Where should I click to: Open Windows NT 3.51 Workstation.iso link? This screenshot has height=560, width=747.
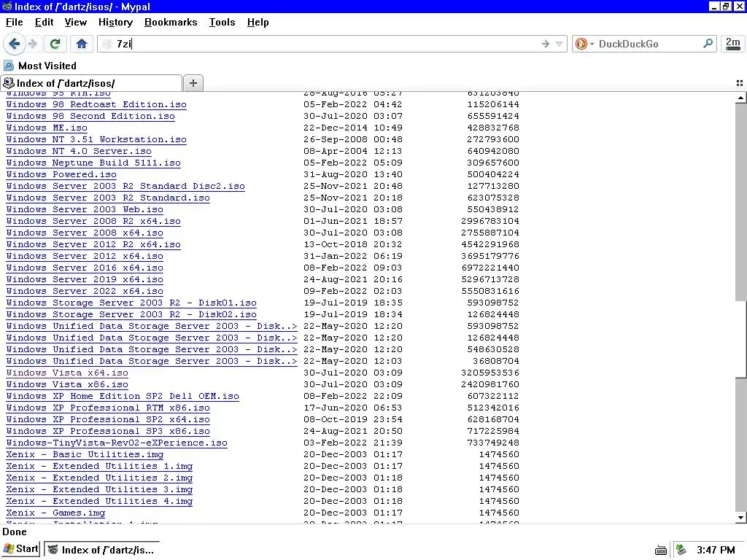(96, 139)
